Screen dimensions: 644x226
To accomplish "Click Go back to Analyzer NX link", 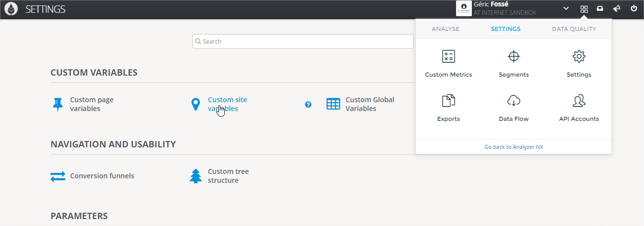I will pyautogui.click(x=514, y=147).
